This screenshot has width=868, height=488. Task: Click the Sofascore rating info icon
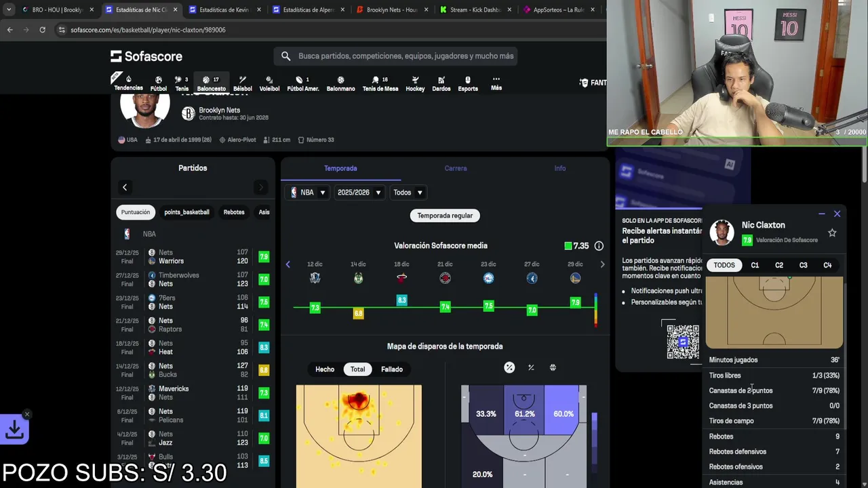(x=599, y=246)
